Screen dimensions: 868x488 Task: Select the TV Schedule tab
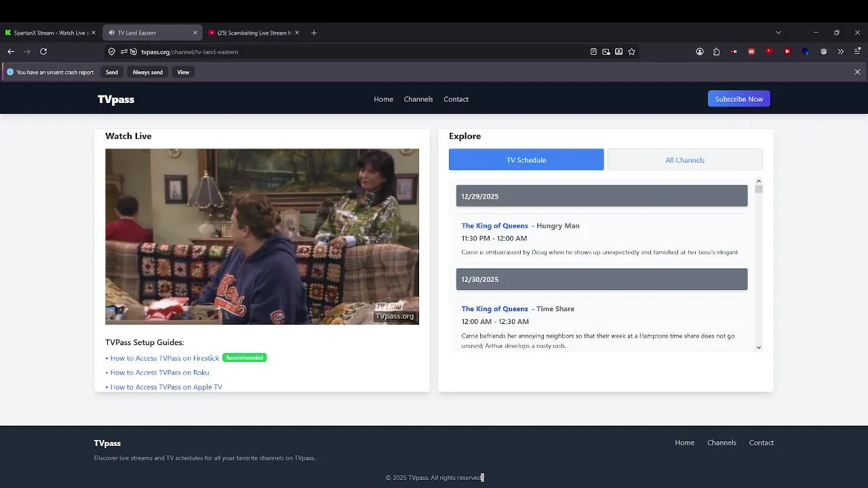[526, 160]
